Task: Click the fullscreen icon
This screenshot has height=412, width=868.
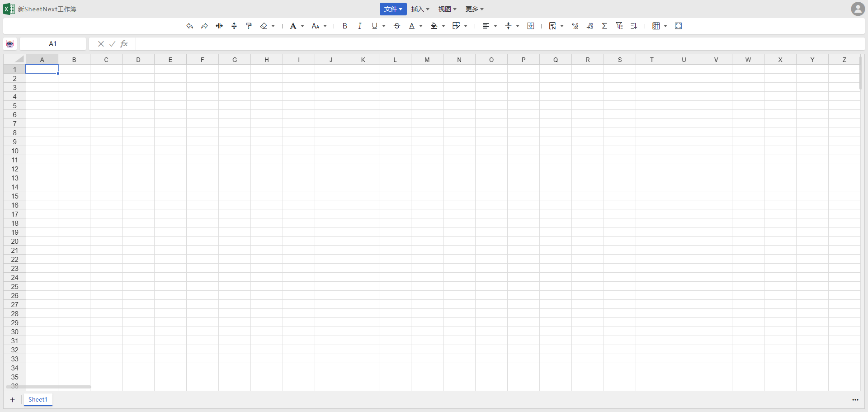Action: (x=679, y=26)
